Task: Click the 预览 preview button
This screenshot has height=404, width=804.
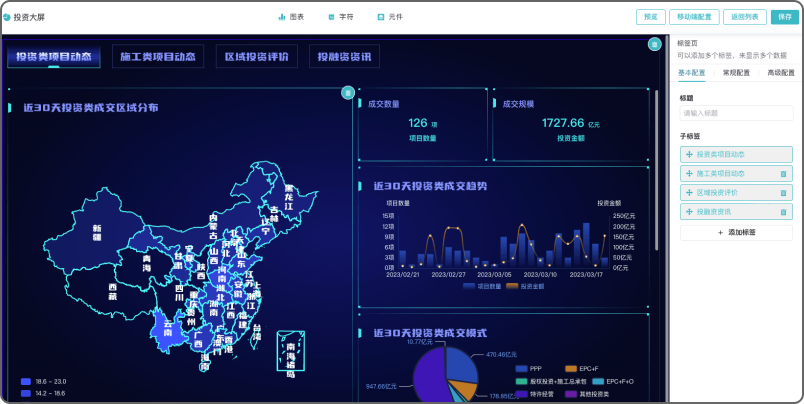Action: click(x=651, y=17)
